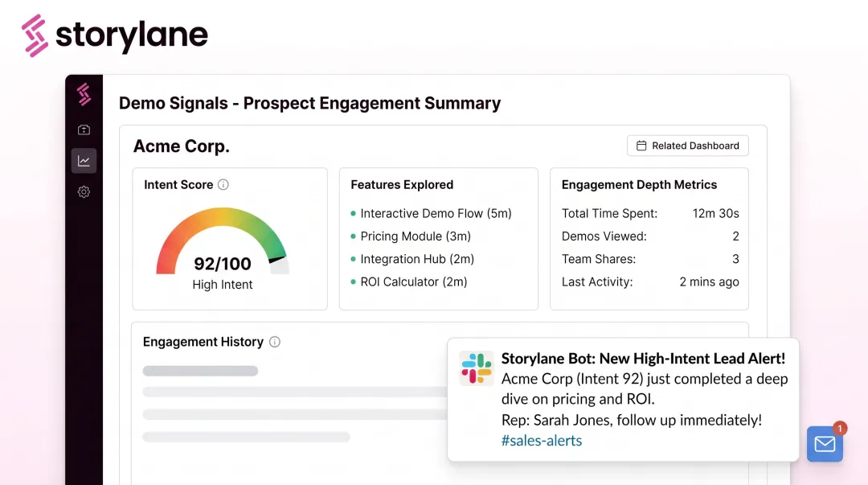Select Integration Hub (2m) item
The width and height of the screenshot is (868, 485).
click(412, 259)
